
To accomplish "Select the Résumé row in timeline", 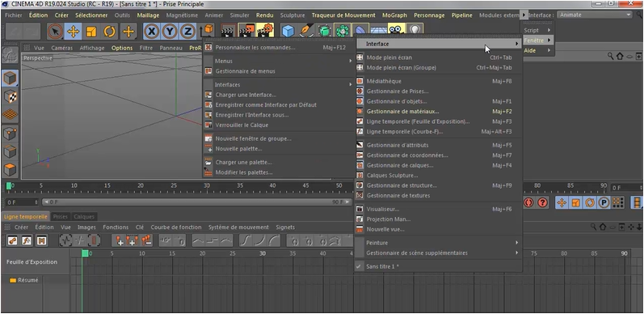I will (x=23, y=280).
